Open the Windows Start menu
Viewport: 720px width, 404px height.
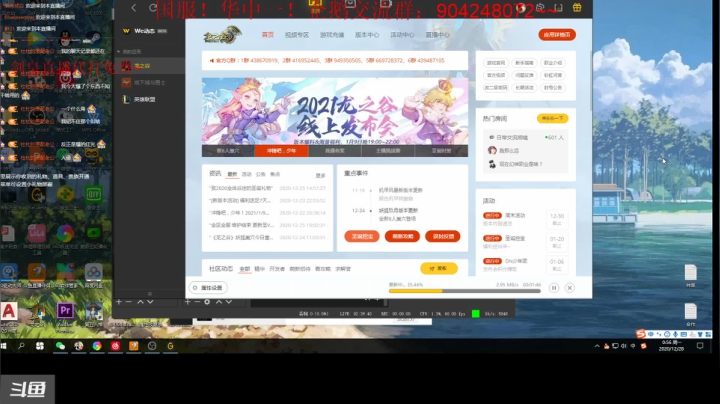(4, 346)
